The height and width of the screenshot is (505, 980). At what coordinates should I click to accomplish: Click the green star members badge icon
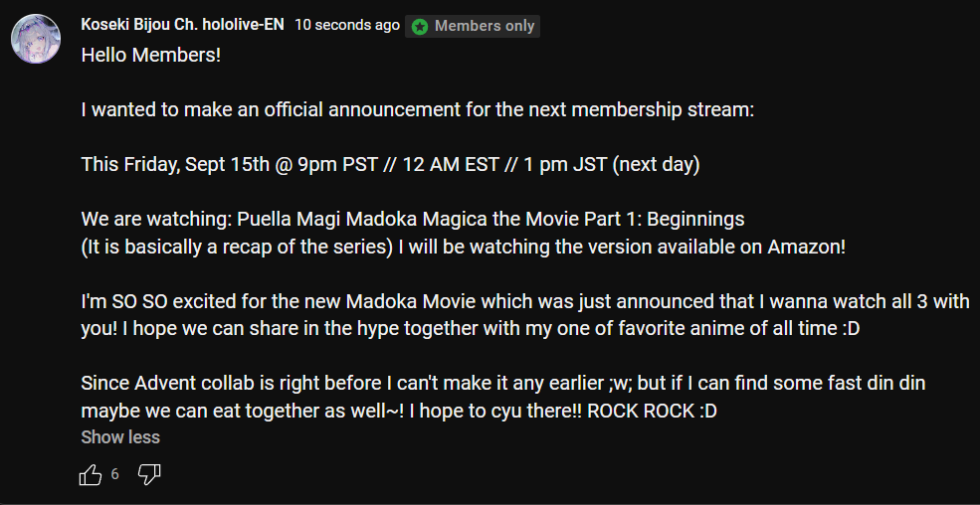[420, 26]
